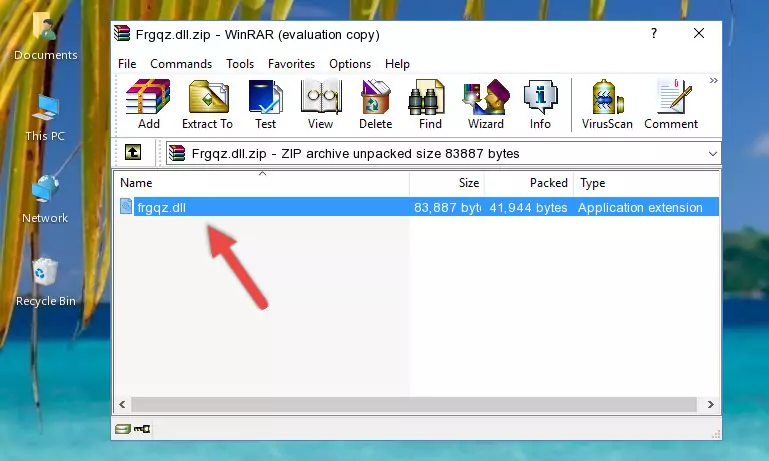Click the Extract To toolbar icon
Screen dimensions: 769x461
[207, 104]
